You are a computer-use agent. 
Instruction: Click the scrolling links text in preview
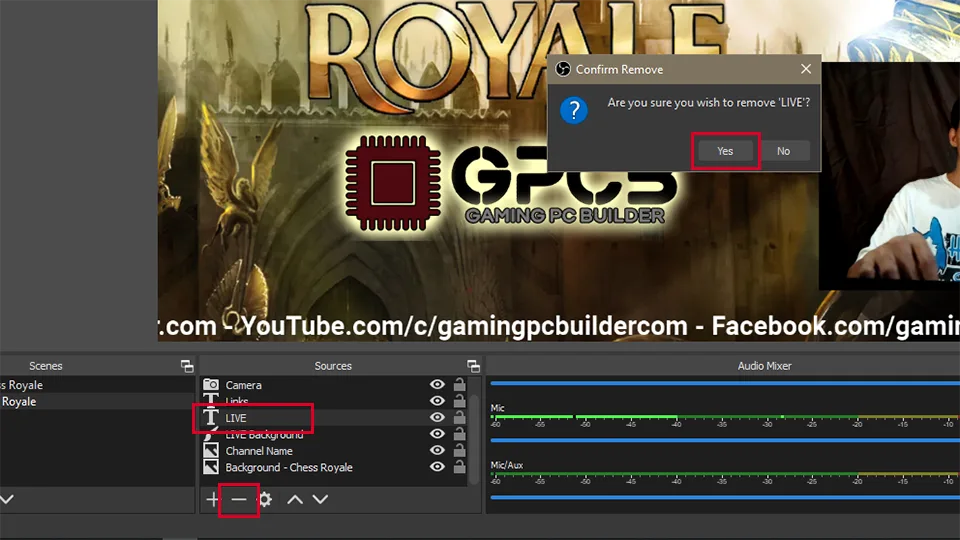[x=558, y=326]
